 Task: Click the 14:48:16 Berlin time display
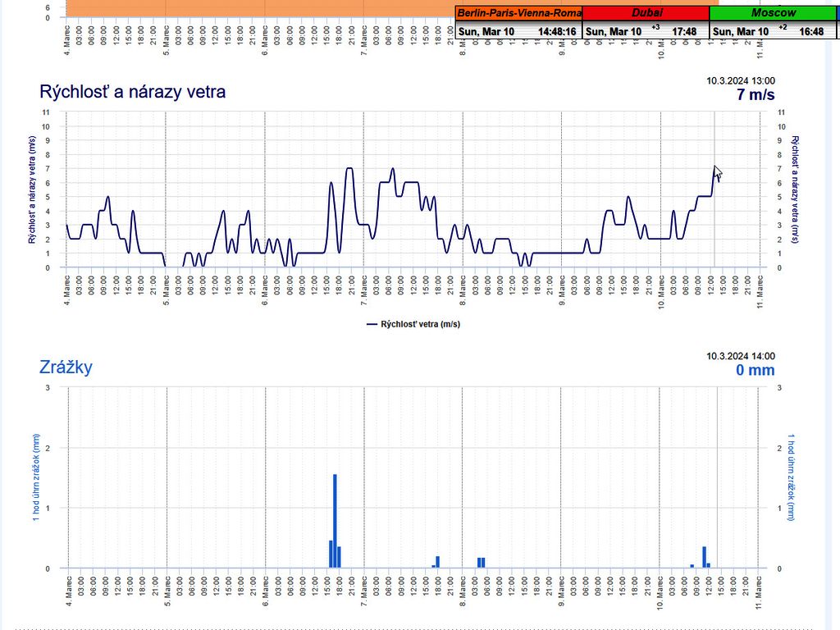click(x=556, y=31)
